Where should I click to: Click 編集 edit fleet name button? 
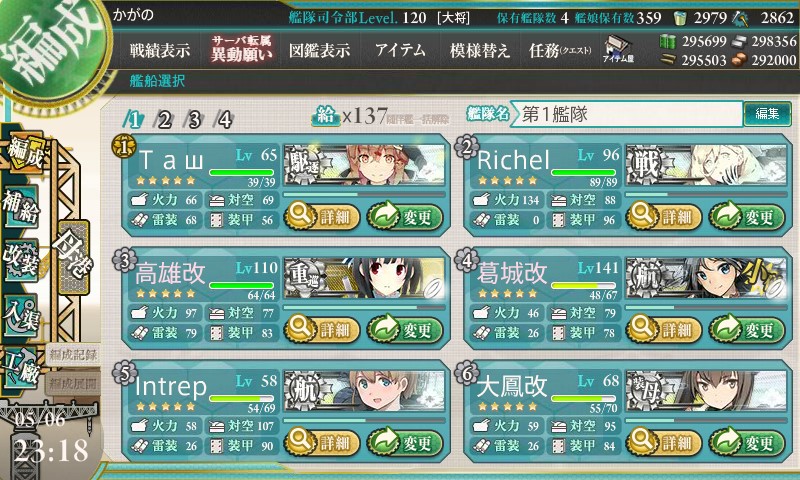click(x=767, y=113)
